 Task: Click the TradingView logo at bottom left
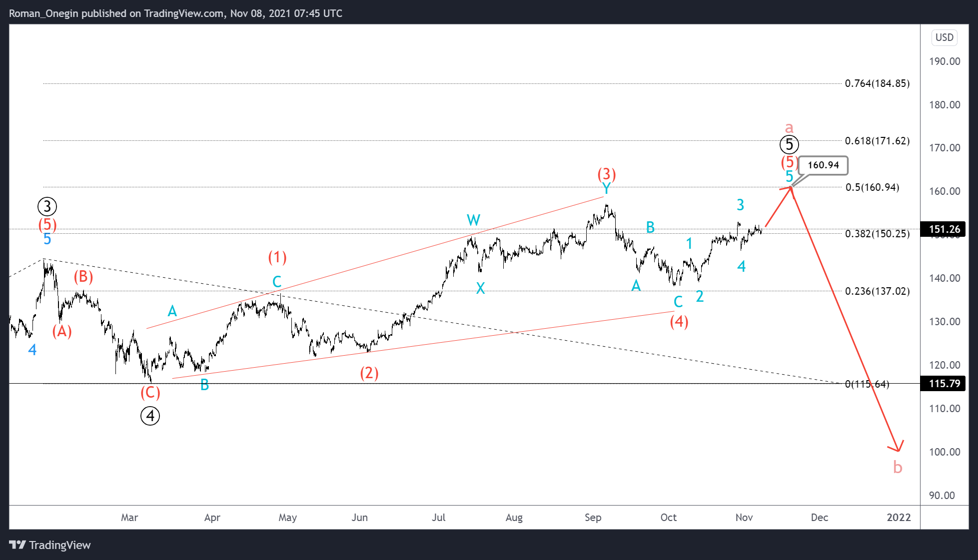[x=50, y=545]
